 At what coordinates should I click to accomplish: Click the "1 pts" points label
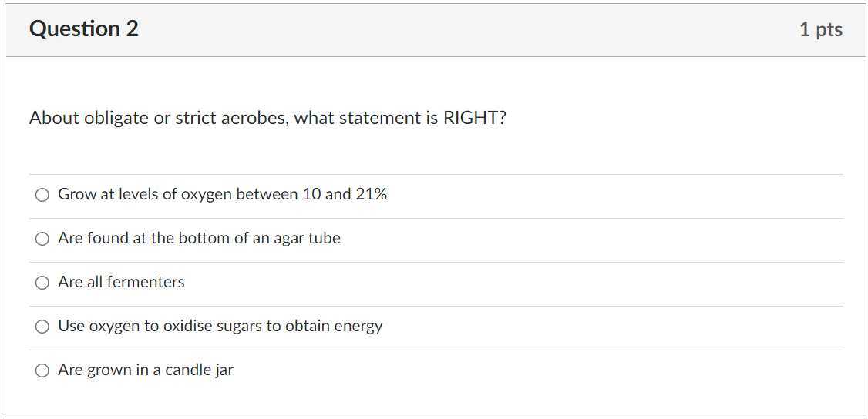821,29
